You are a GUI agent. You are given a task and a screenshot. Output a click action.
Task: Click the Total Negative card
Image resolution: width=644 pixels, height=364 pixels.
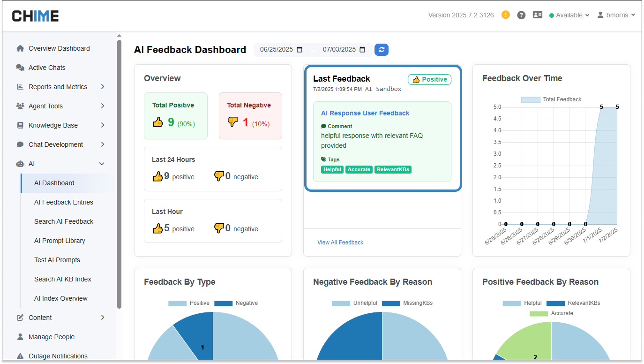(x=250, y=116)
